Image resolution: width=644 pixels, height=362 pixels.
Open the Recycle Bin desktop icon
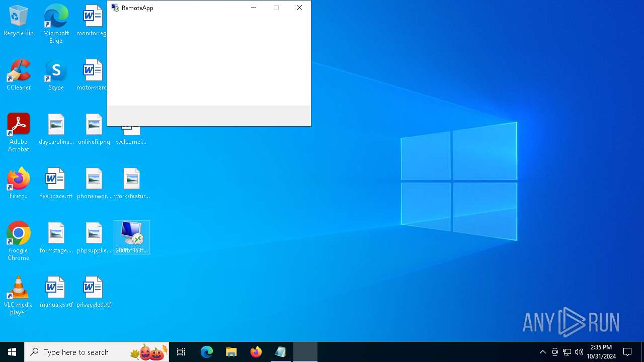coord(19,21)
